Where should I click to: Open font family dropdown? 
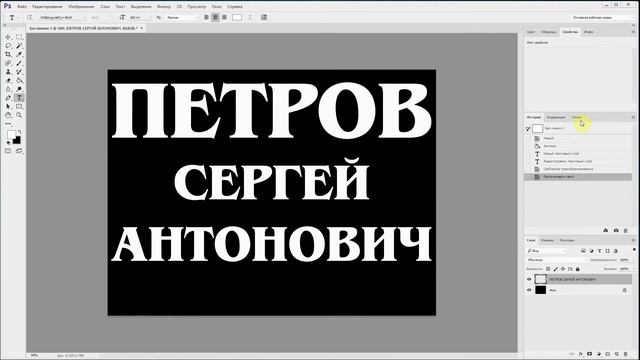[x=63, y=18]
